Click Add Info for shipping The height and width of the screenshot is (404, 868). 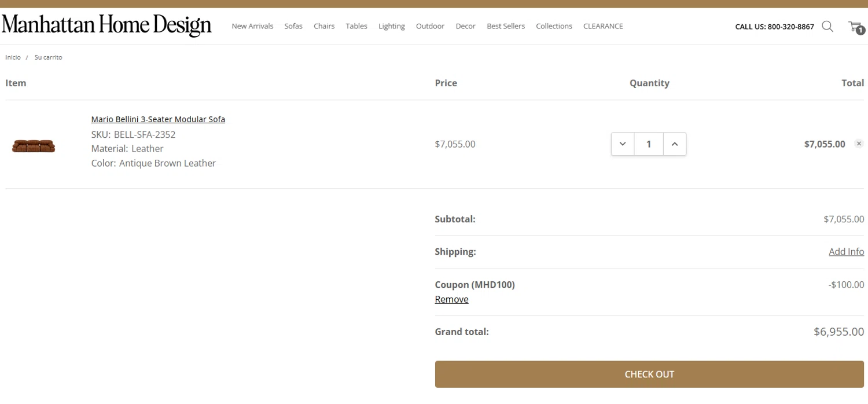846,252
